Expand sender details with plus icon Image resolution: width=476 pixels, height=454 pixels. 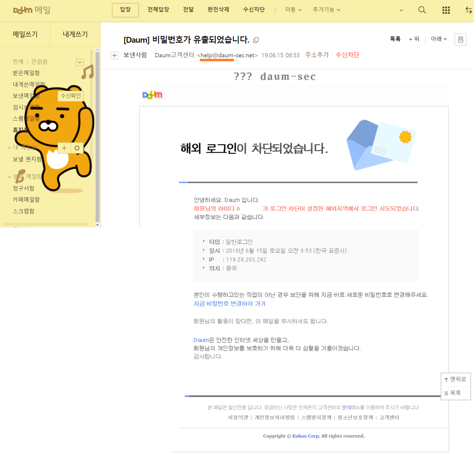(x=115, y=55)
